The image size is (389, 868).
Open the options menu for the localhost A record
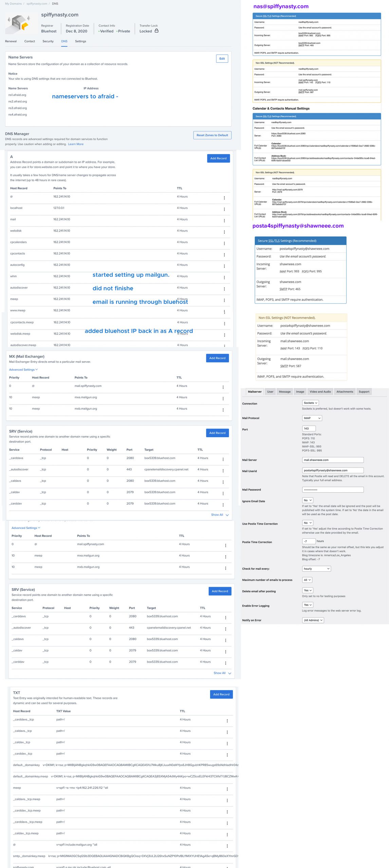[224, 209]
